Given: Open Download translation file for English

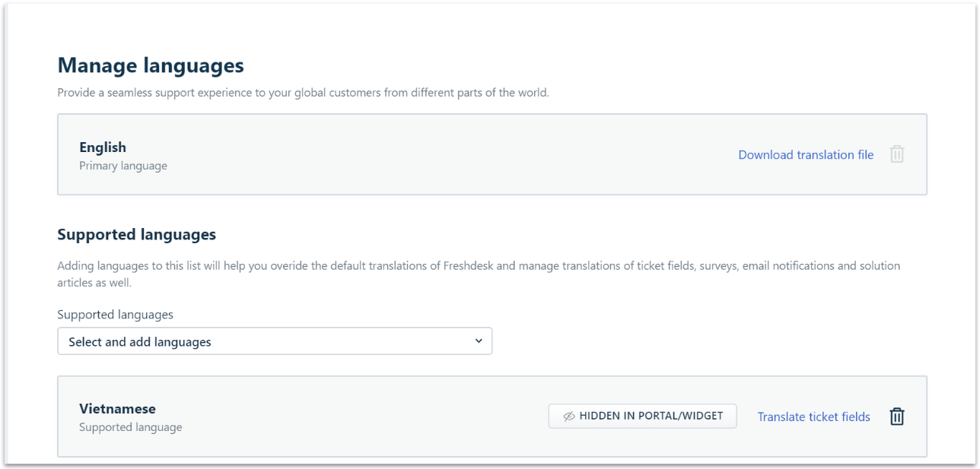Looking at the screenshot, I should tap(806, 154).
